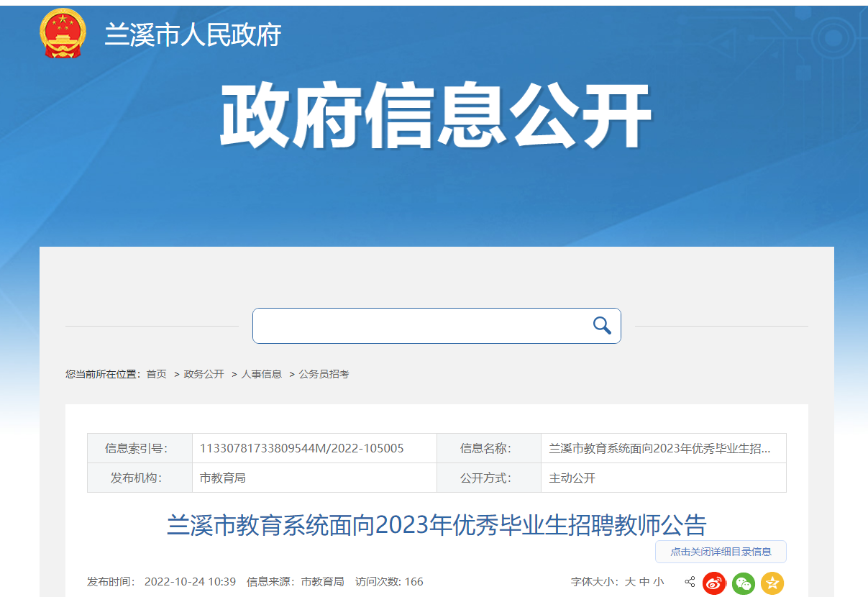Share the article via WeChat
The image size is (868, 597).
coord(744,583)
